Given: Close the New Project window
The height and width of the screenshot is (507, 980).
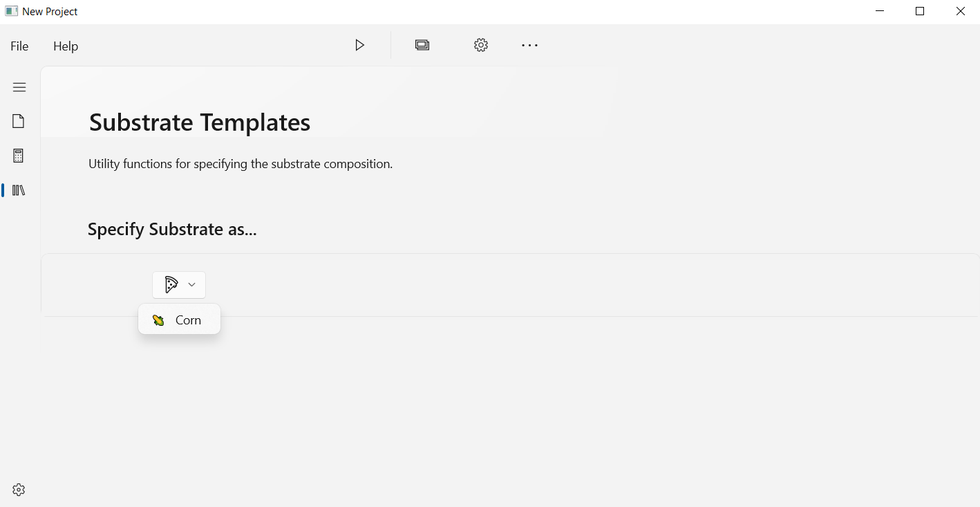Looking at the screenshot, I should click(x=961, y=11).
